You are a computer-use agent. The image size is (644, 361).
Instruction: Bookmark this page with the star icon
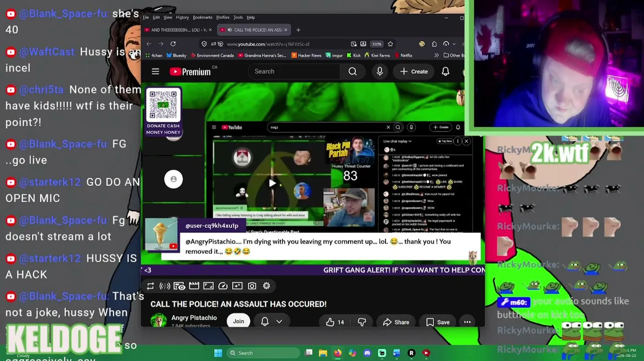[391, 44]
